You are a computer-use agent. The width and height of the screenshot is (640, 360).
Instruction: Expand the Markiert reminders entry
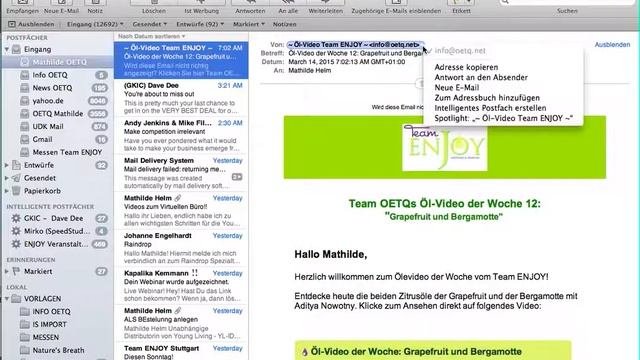click(x=7, y=271)
